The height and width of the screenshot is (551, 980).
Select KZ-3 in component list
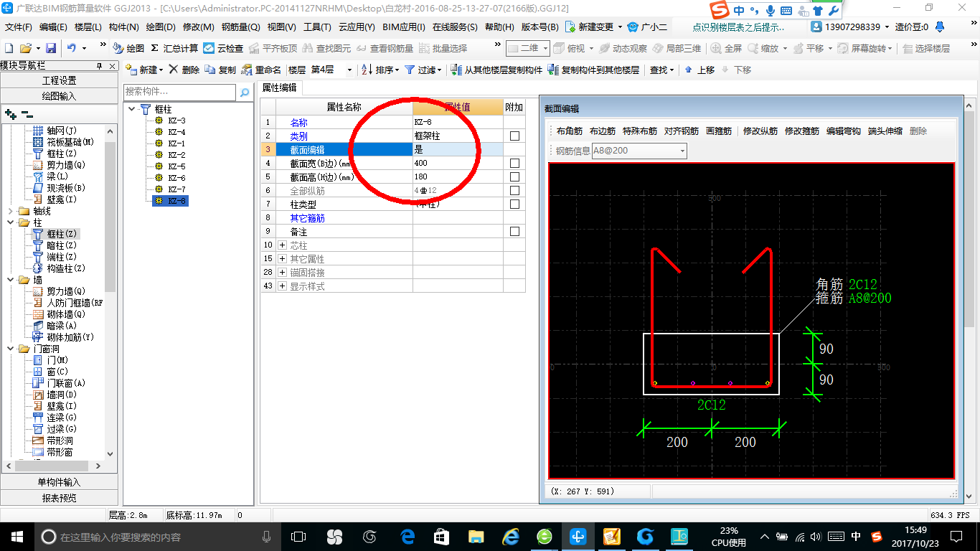[x=170, y=121]
